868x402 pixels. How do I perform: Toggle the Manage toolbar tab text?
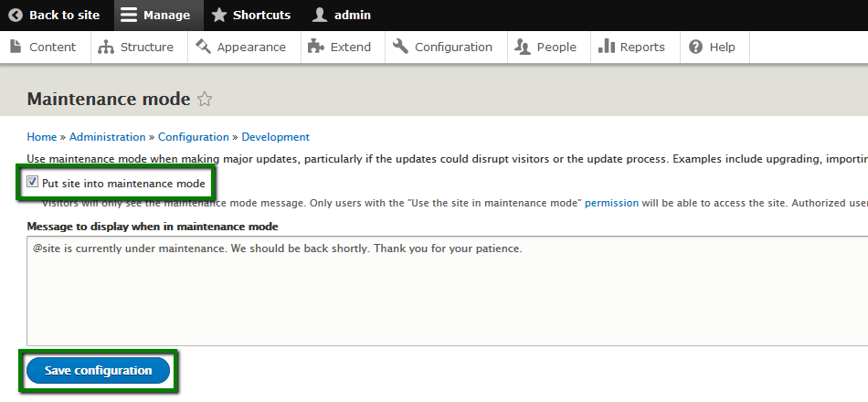[166, 16]
